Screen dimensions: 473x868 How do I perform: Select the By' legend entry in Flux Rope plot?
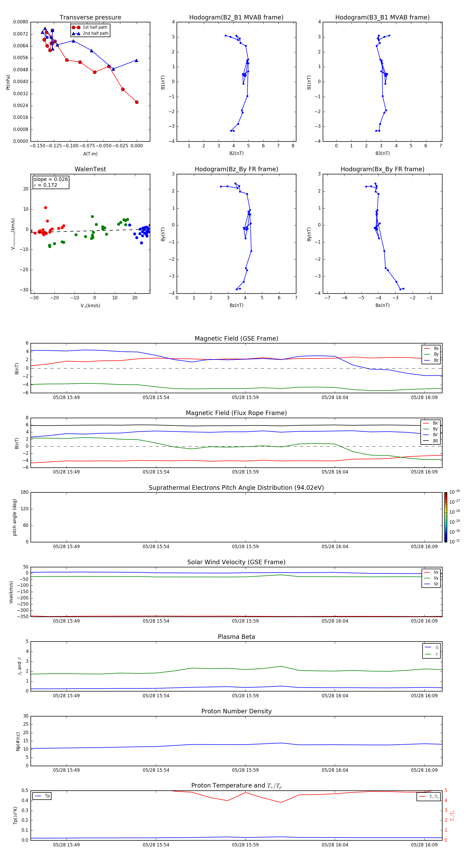tap(431, 429)
